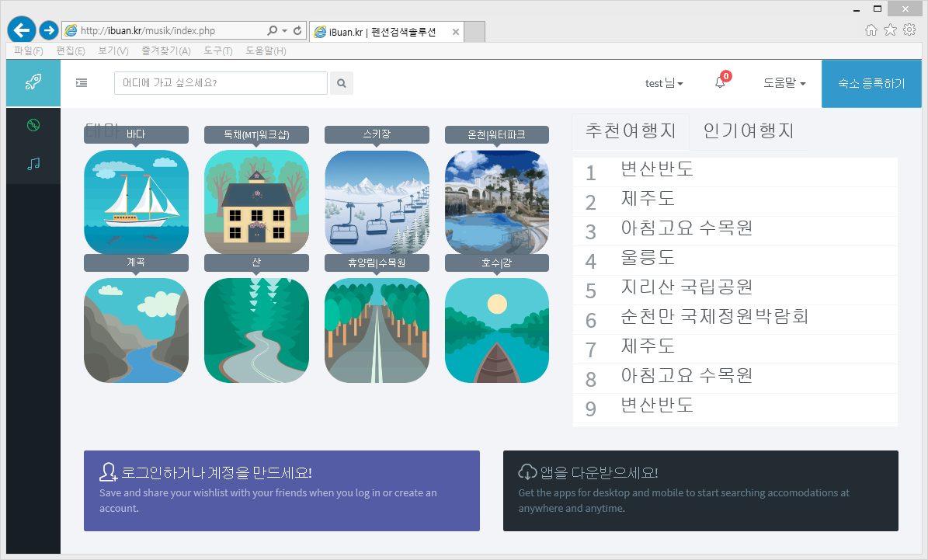928x560 pixels.
Task: Open the compass icon in sidebar
Action: [x=33, y=126]
